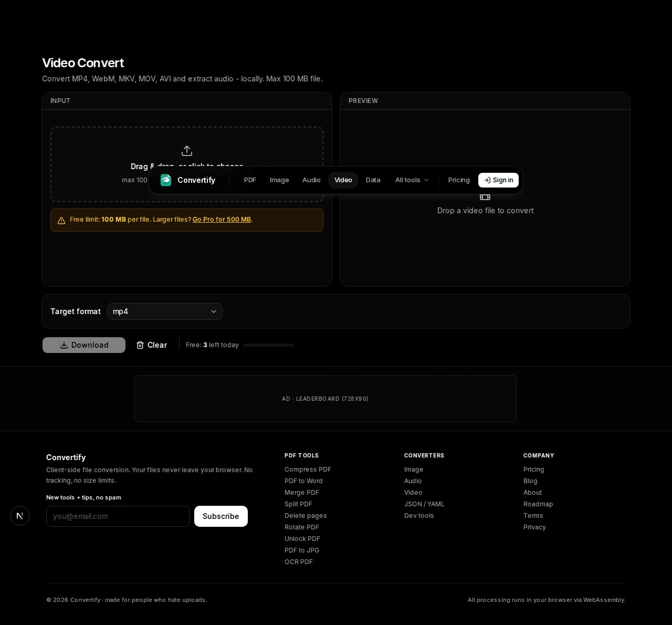Open the Audio nav item
Screen dimensions: 672x625
311,180
